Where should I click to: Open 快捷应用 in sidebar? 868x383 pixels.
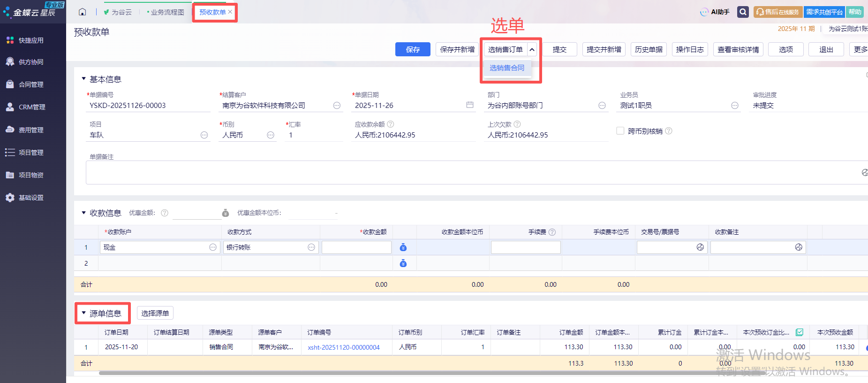click(x=31, y=40)
